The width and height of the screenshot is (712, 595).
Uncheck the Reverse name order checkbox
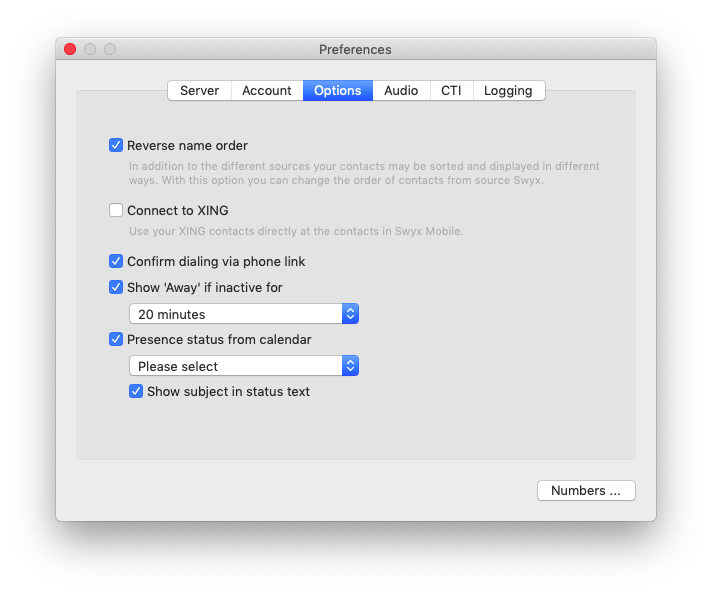[116, 146]
